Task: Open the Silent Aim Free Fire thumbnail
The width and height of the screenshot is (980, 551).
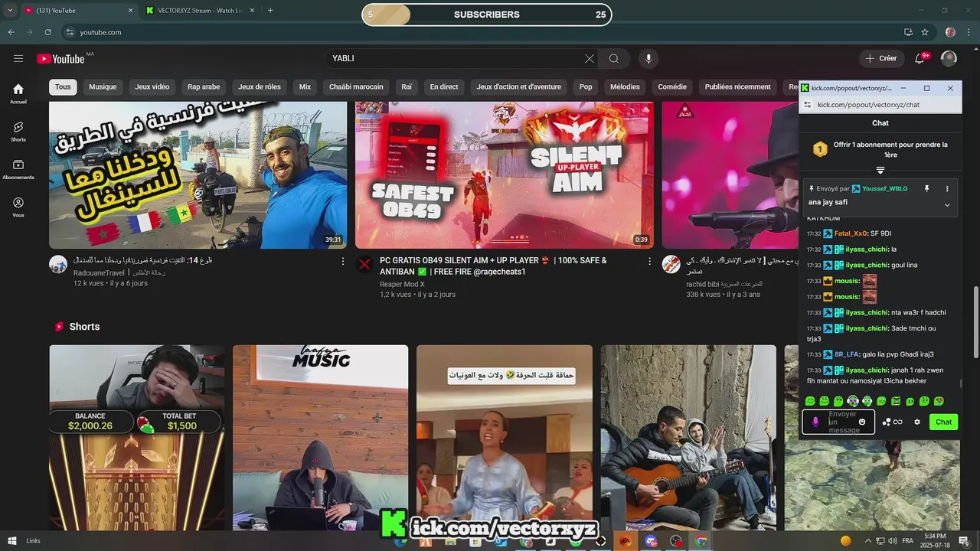Action: click(504, 175)
